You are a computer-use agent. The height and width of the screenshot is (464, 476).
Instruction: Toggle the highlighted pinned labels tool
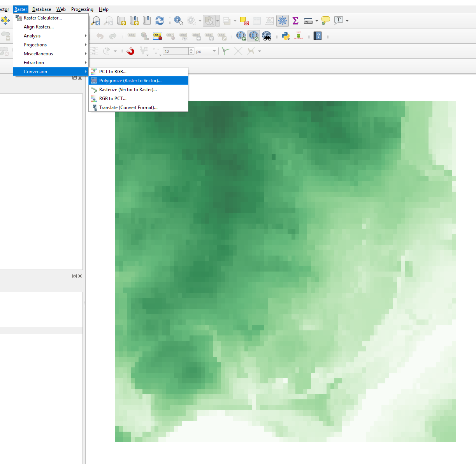pyautogui.click(x=157, y=36)
